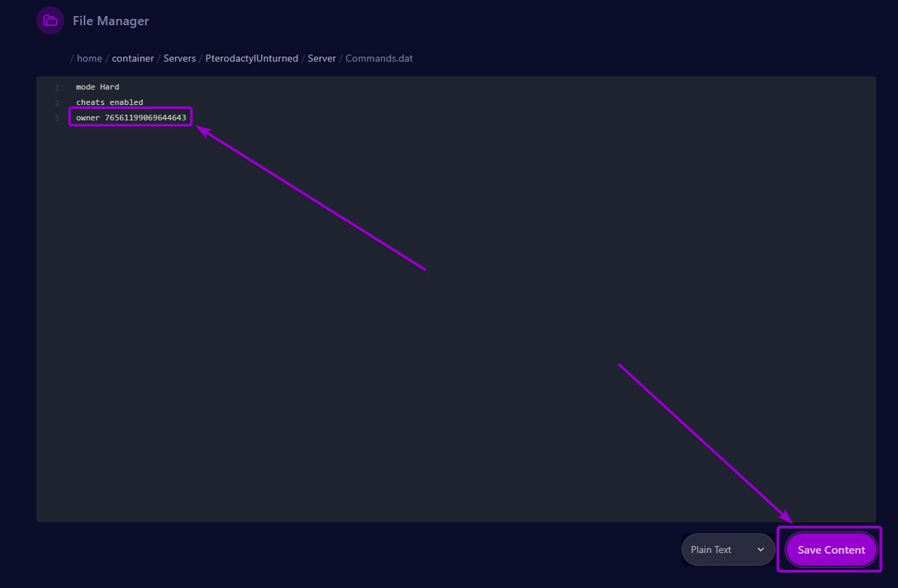Select line number 1 in the gutter
The width and height of the screenshot is (898, 588).
point(57,87)
